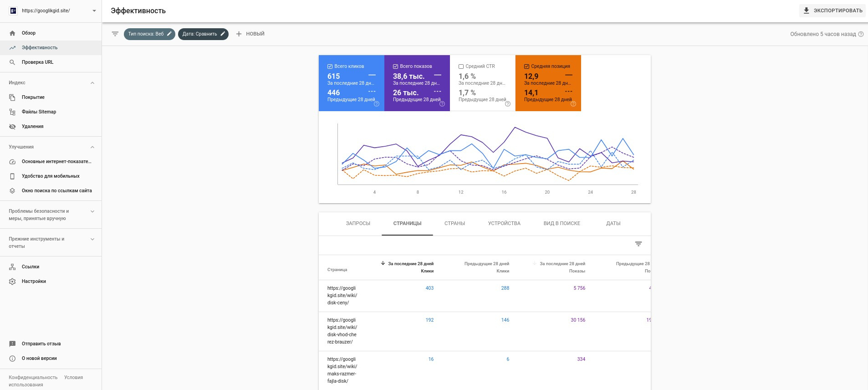Open the filter icon in toolbar

coord(115,34)
